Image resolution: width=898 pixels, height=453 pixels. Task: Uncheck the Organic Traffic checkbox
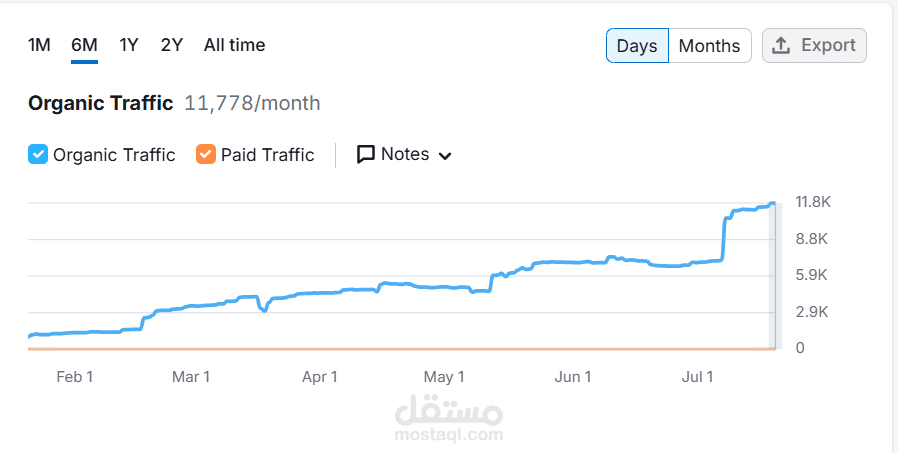38,154
